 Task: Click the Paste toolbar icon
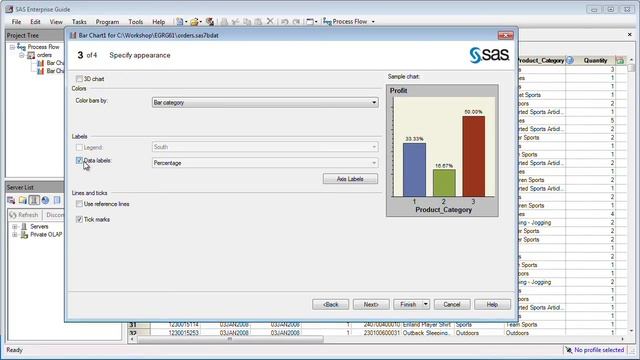click(258, 22)
